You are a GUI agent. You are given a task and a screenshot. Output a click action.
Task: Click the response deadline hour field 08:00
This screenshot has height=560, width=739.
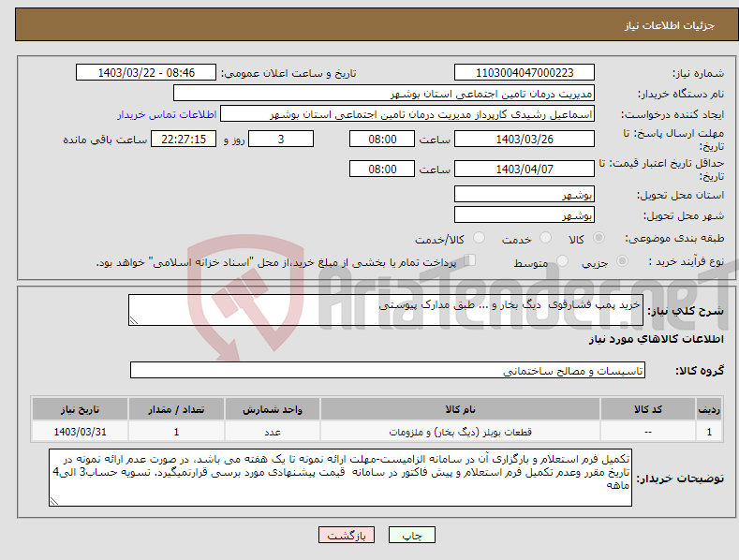tap(382, 139)
